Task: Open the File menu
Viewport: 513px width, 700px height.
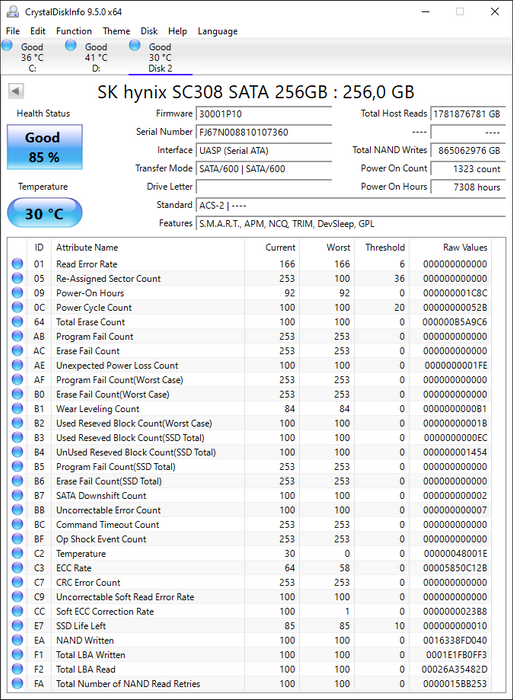Action: coord(13,31)
